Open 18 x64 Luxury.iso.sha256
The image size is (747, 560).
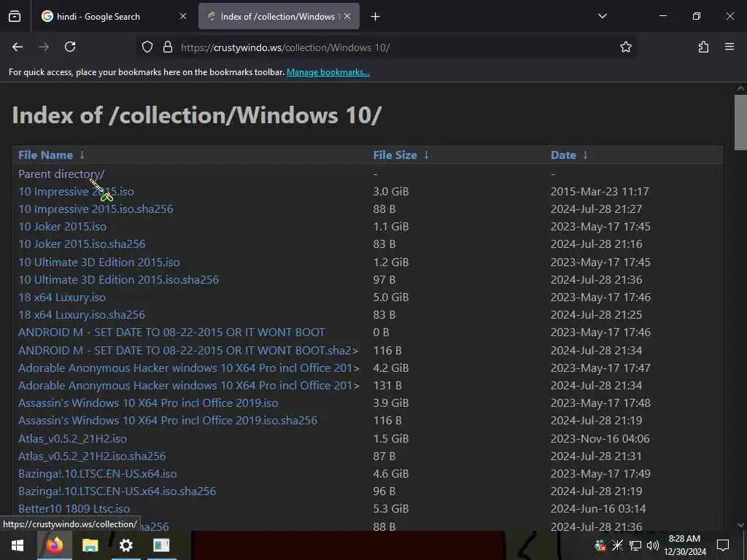pos(82,315)
